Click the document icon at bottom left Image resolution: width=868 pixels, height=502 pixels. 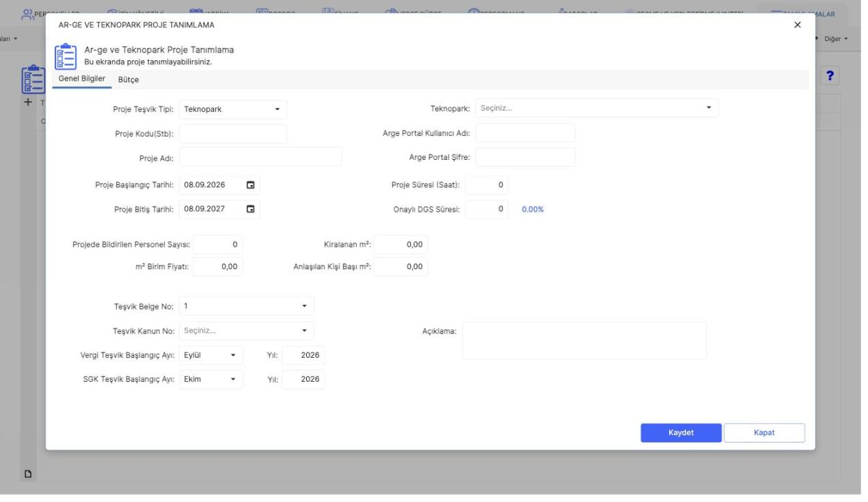tap(29, 473)
